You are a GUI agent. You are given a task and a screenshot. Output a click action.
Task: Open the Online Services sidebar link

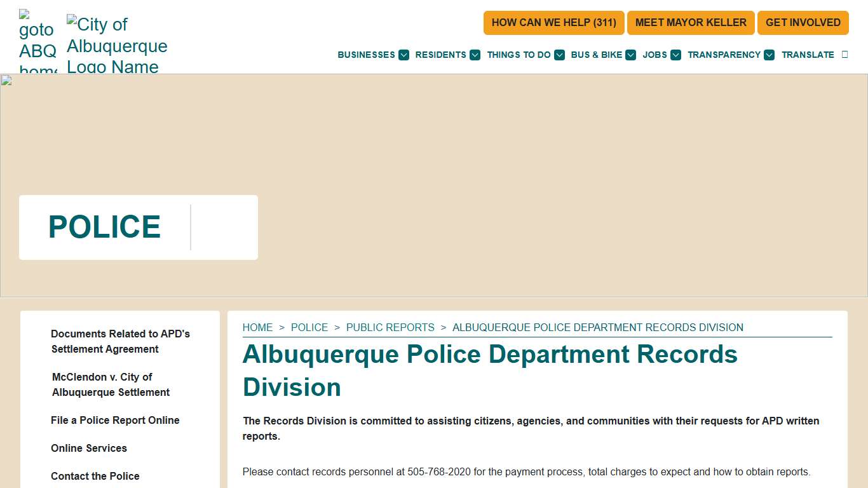(89, 448)
